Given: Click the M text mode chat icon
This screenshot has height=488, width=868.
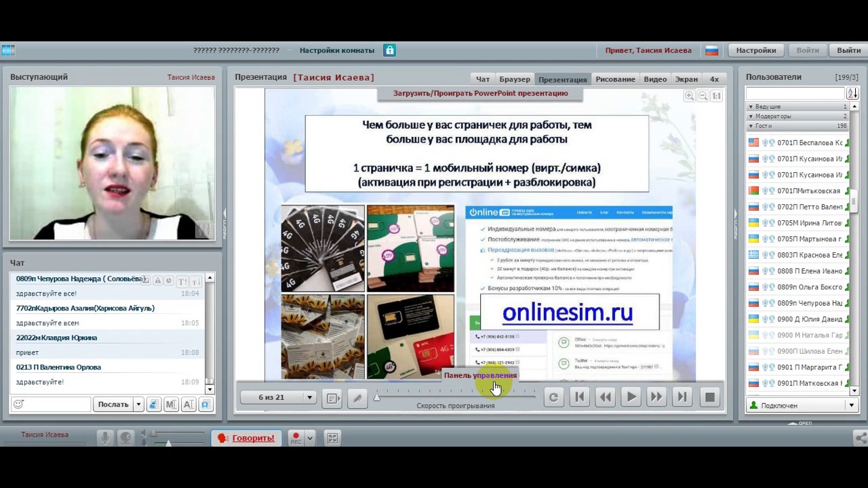Looking at the screenshot, I should coord(171,405).
